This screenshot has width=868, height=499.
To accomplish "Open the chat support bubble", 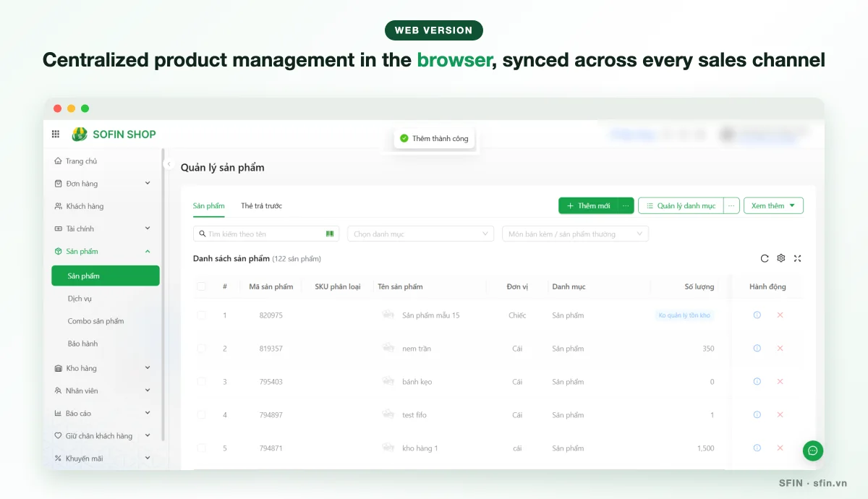I will [813, 451].
